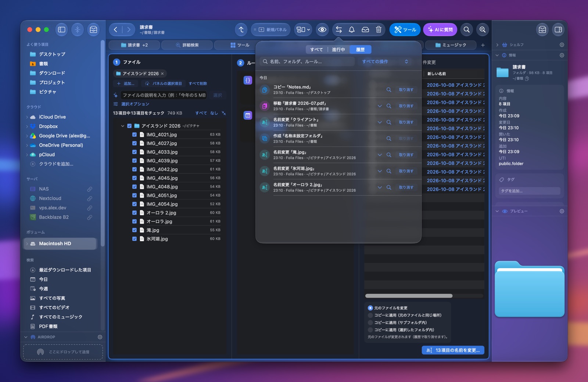The image size is (588, 382).
Task: Toggle the left sidebar icon
Action: [62, 30]
